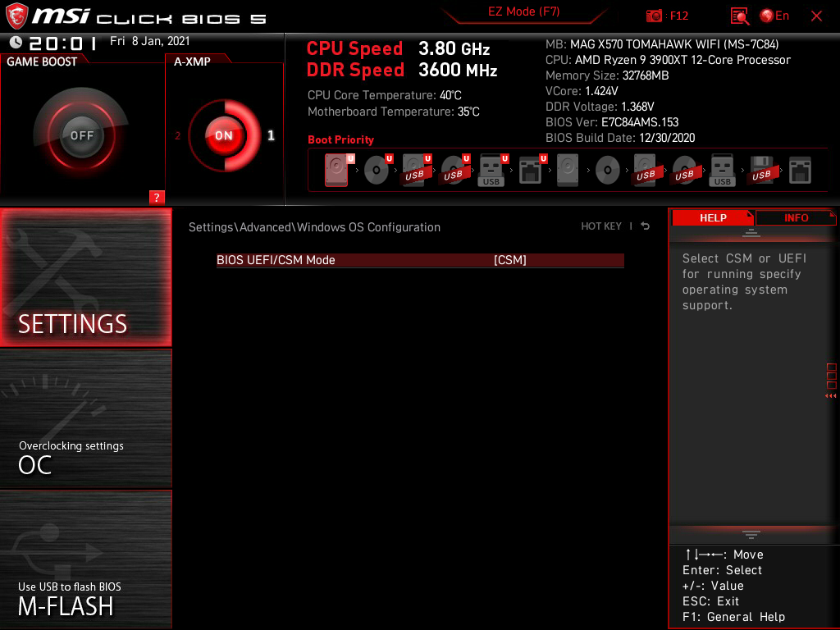Click the BIOS Ver E7C84AMS.153 line

coord(612,122)
